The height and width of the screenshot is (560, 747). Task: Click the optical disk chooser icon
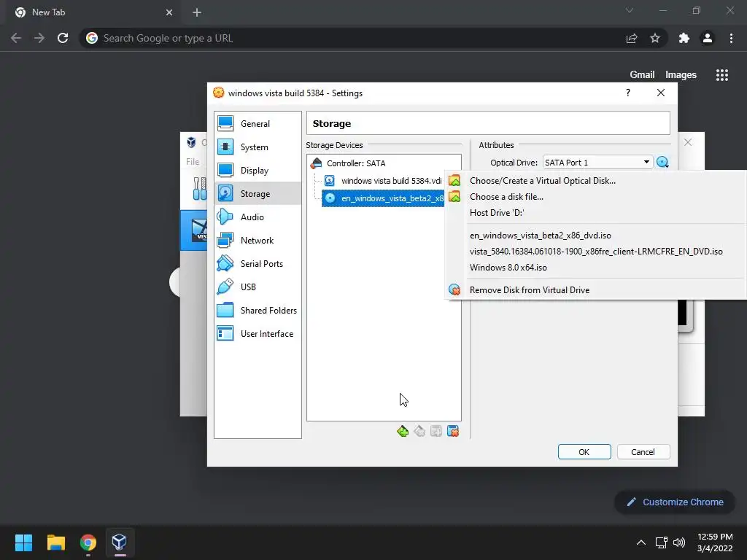662,163
